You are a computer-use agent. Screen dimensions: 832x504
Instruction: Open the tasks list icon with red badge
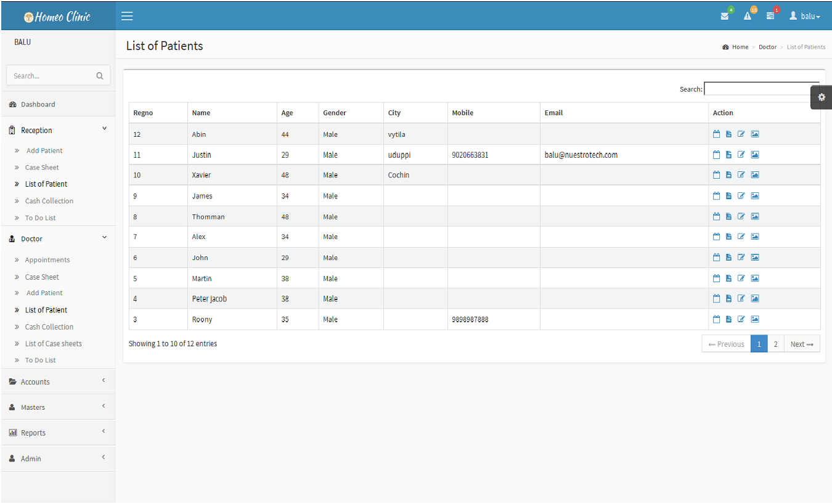click(770, 16)
